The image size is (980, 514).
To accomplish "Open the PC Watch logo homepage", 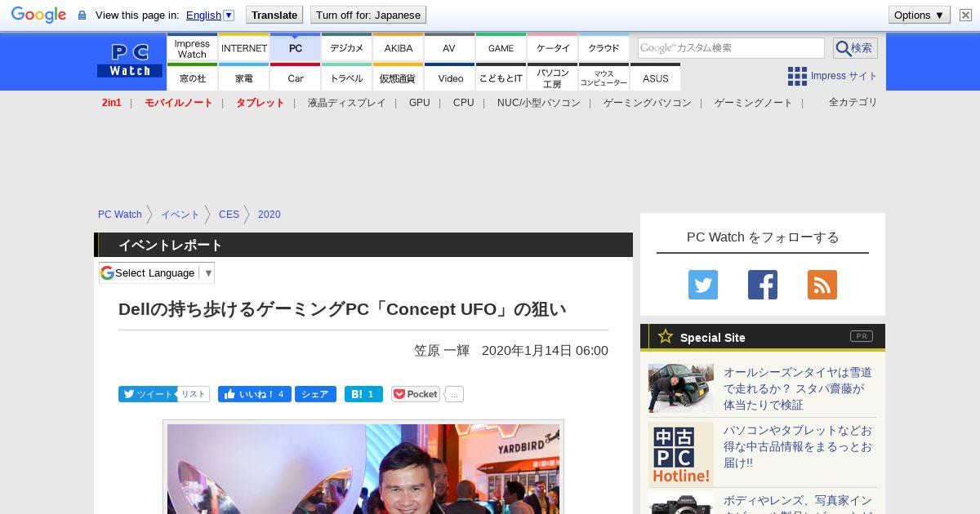I will 130,60.
